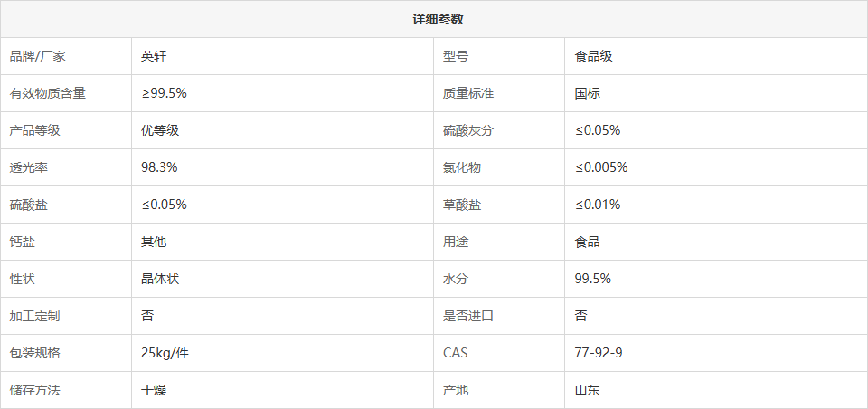This screenshot has height=409, width=868.
Task: Select the 氯化物 ≤0.005% value
Action: click(602, 168)
